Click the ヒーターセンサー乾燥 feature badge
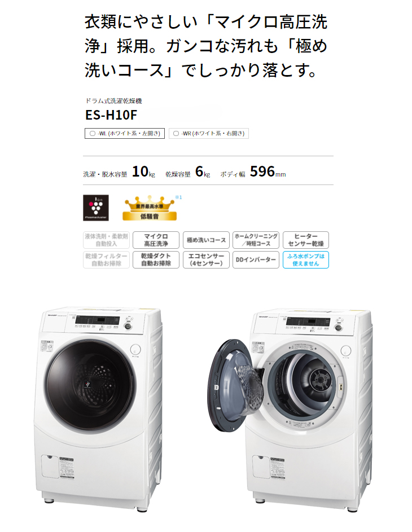412x532 pixels. 306,240
